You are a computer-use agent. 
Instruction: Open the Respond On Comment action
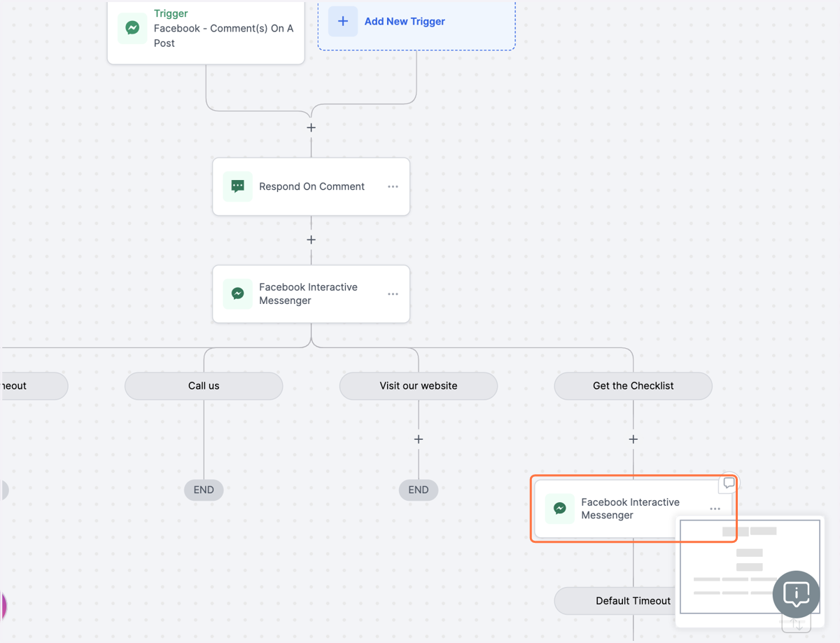coord(311,186)
